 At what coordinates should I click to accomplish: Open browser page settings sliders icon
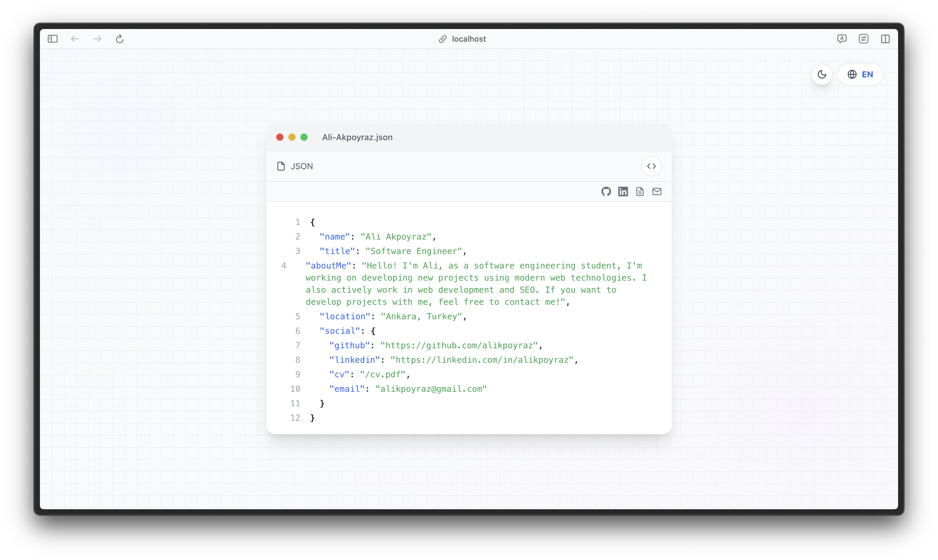coord(864,38)
